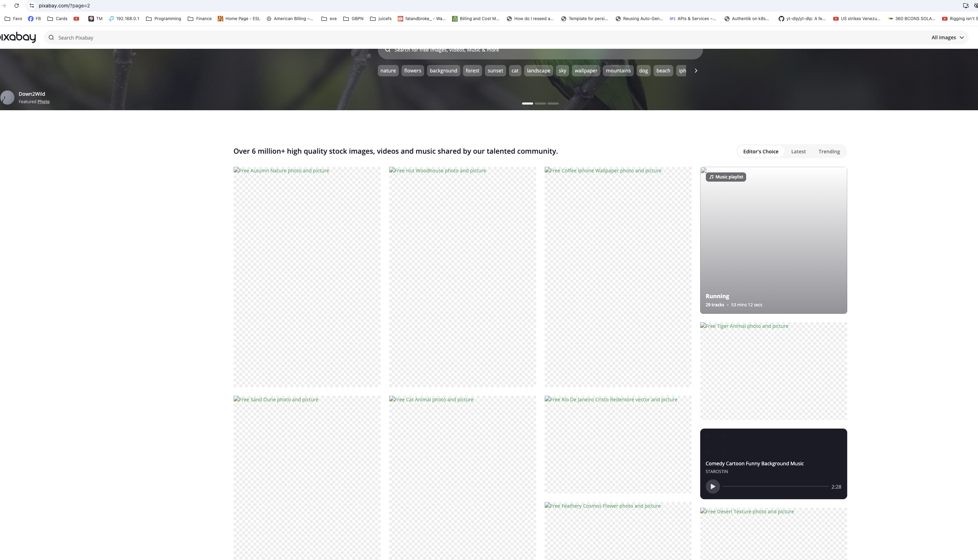Open the APIs & Services bookmark
Screen dimensions: 978x560
(693, 18)
